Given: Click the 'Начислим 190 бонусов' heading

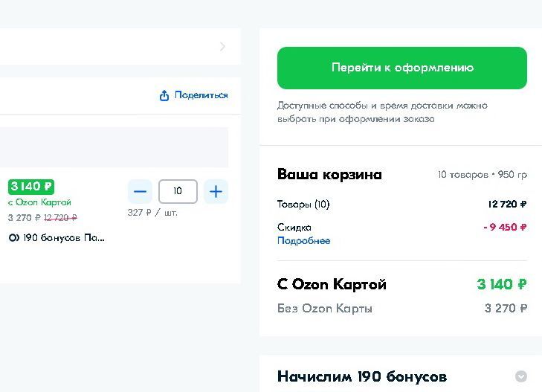Looking at the screenshot, I should [x=362, y=376].
